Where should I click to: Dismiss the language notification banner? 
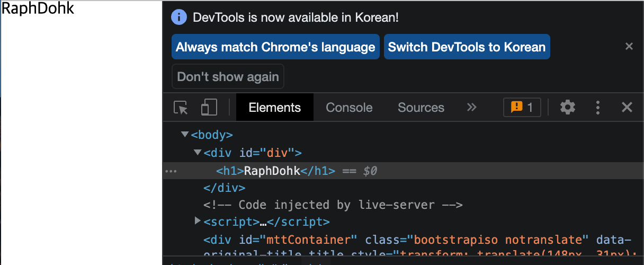629,47
